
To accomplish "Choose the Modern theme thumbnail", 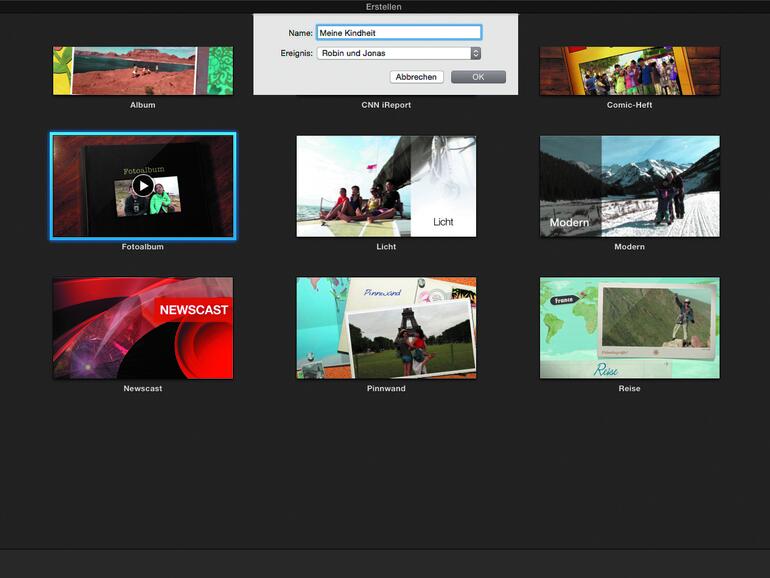I will (x=630, y=186).
